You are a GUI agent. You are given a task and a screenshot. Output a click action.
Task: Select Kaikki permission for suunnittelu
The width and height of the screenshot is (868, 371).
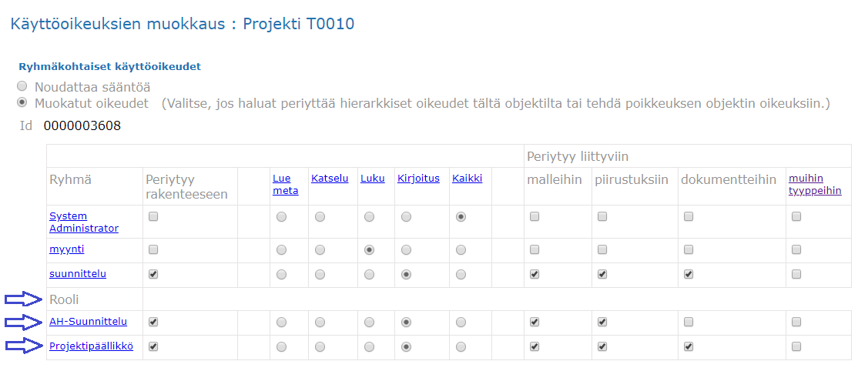click(461, 274)
